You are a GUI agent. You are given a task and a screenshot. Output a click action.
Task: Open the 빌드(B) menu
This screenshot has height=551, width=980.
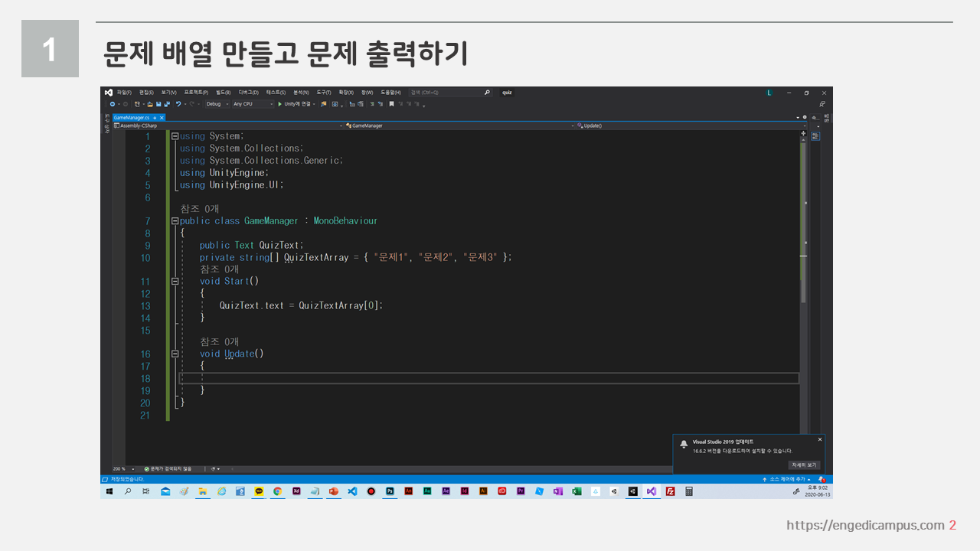[224, 93]
